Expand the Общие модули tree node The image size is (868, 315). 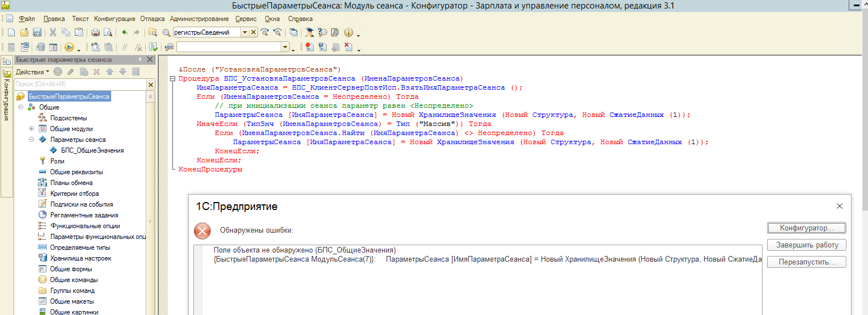tap(32, 129)
